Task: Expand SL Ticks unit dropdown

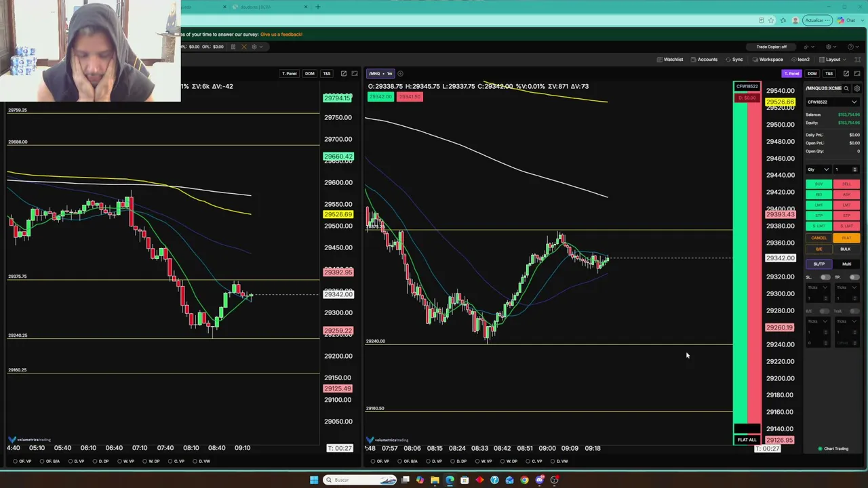Action: [x=817, y=287]
